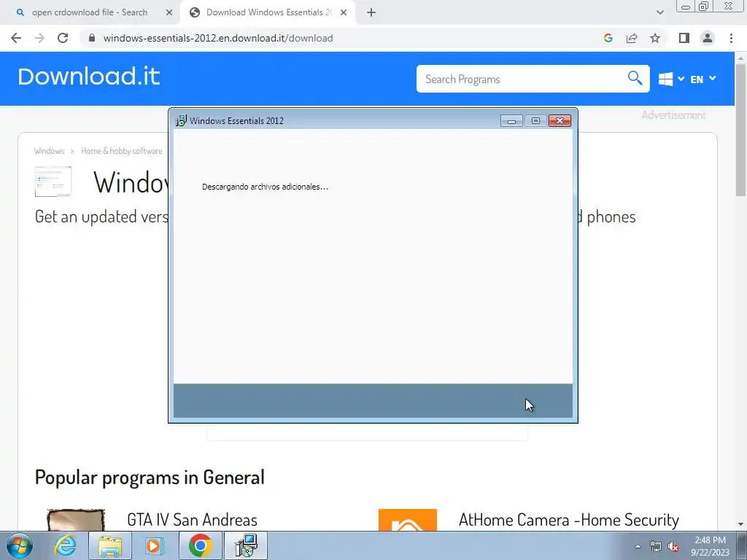Click the magnifier search icon
Viewport: 747px width, 560px height.
pos(635,77)
